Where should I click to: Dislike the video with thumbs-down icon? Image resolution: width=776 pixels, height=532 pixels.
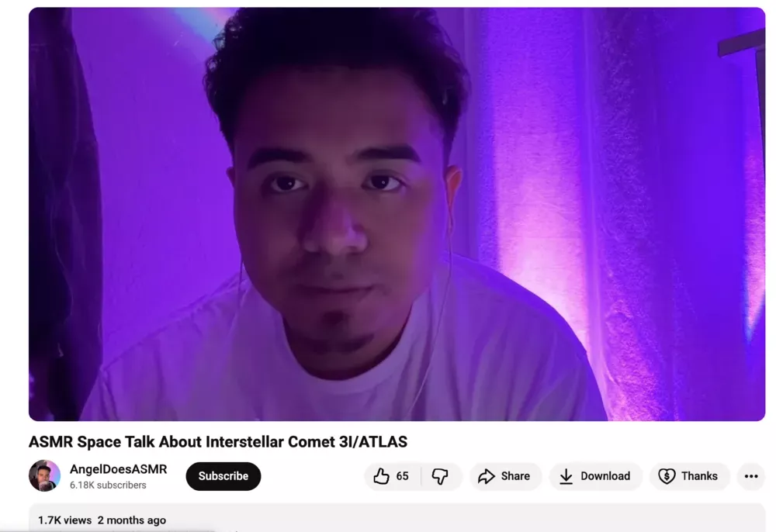440,476
